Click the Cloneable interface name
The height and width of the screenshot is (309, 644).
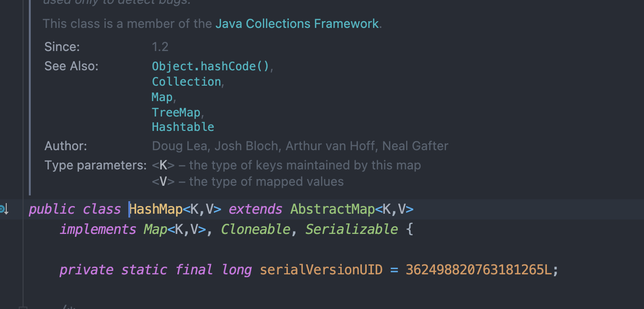(x=255, y=229)
